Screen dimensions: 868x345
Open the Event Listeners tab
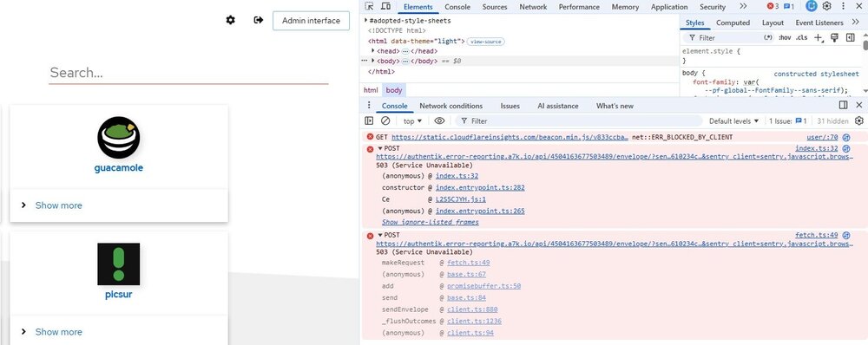click(819, 23)
